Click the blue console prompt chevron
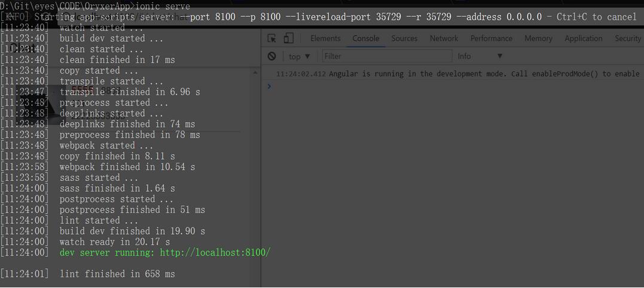Screen dimensions: 644x288 coord(269,86)
